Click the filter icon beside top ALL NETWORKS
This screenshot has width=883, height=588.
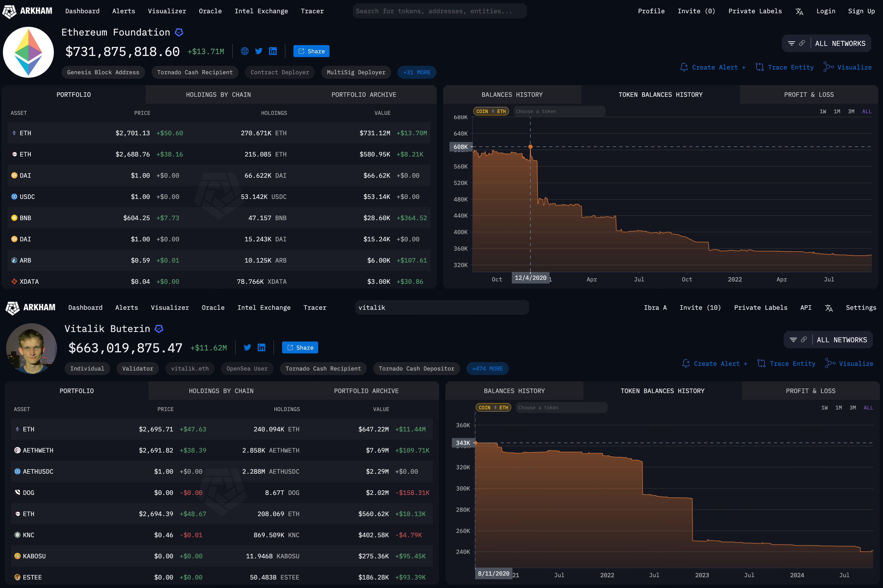tap(791, 43)
